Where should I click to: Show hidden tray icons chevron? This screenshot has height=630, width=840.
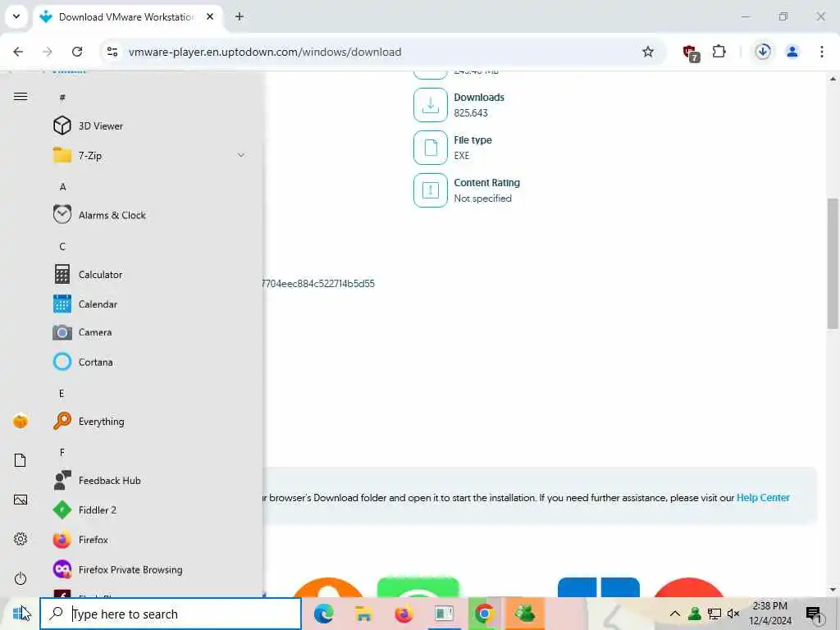[x=675, y=614]
